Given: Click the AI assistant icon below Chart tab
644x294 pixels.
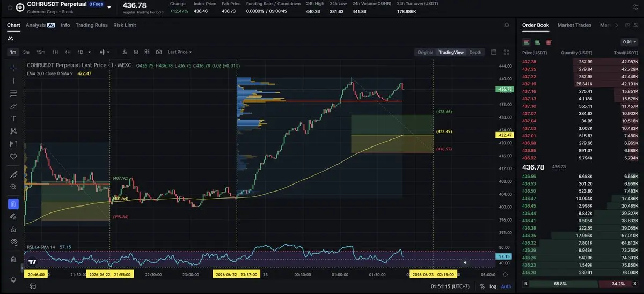Looking at the screenshot, I should pos(11,38).
